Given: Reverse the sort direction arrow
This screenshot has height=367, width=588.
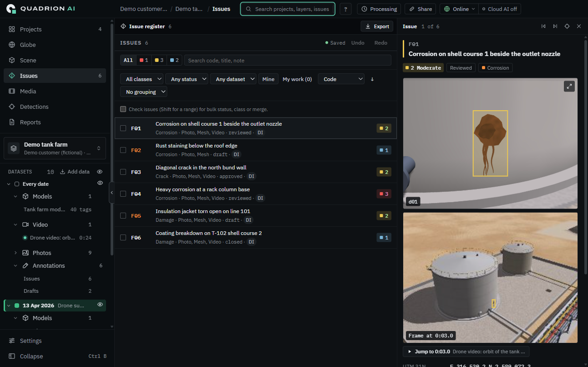Looking at the screenshot, I should tap(372, 79).
